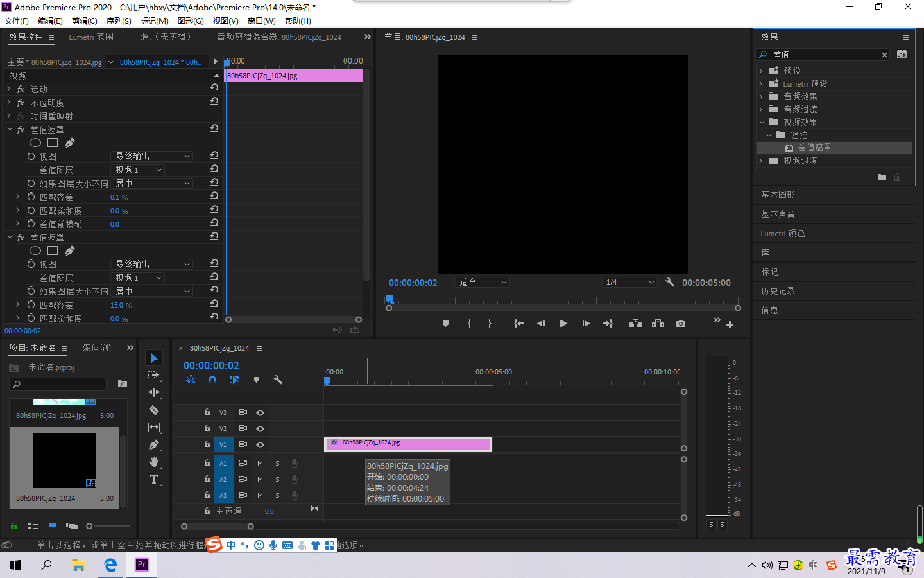Add marker in timeline header

pyautogui.click(x=256, y=380)
